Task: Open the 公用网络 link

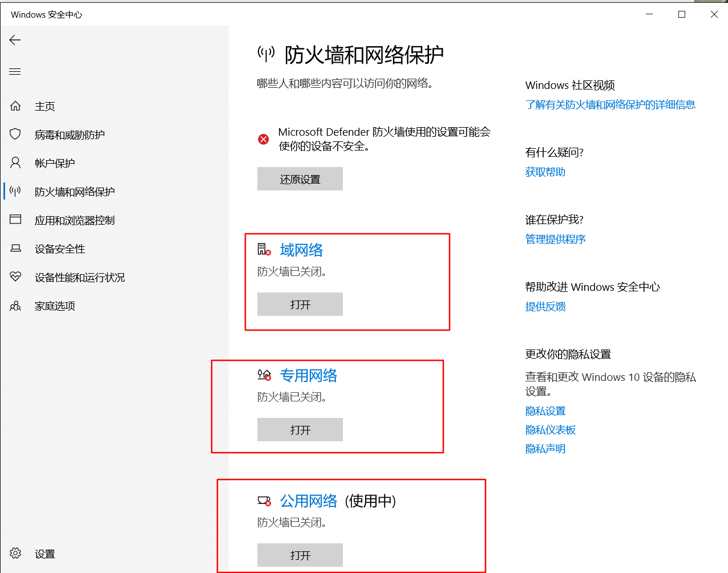Action: [309, 501]
